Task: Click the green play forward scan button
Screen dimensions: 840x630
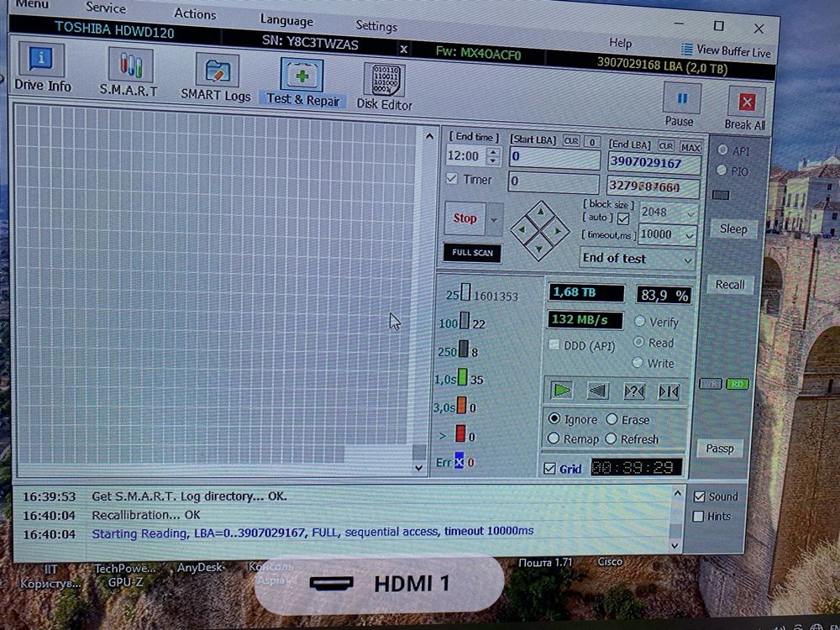Action: coord(561,391)
